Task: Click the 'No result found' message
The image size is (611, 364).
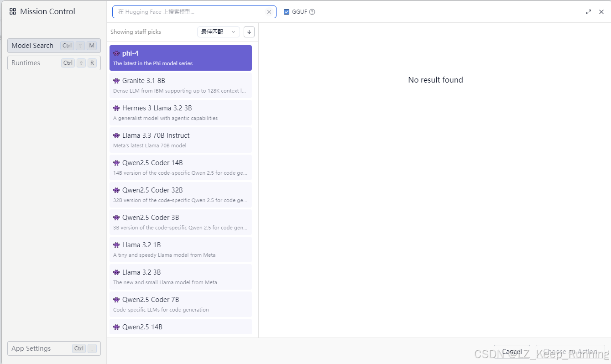Action: coord(436,80)
